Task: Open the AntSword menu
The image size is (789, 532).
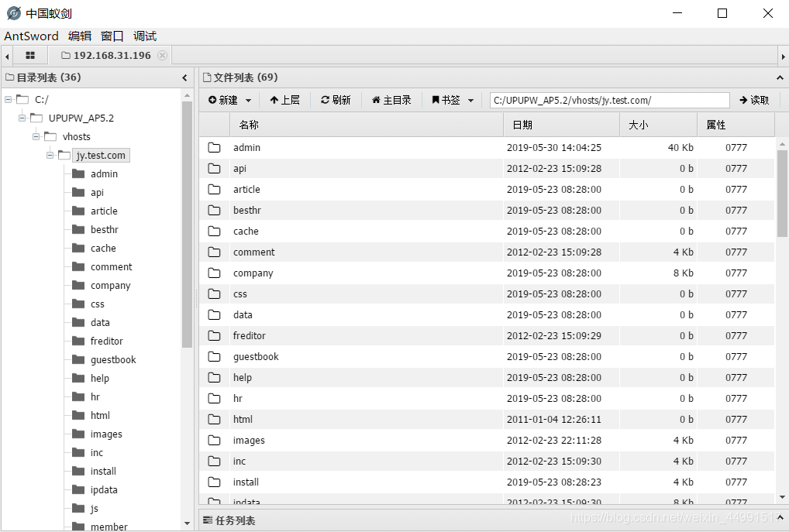Action: coord(31,36)
